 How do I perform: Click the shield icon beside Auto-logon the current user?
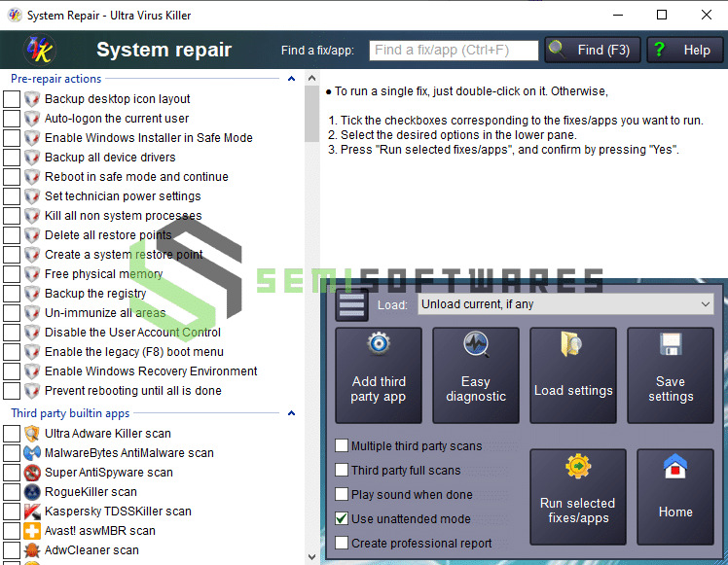point(32,119)
